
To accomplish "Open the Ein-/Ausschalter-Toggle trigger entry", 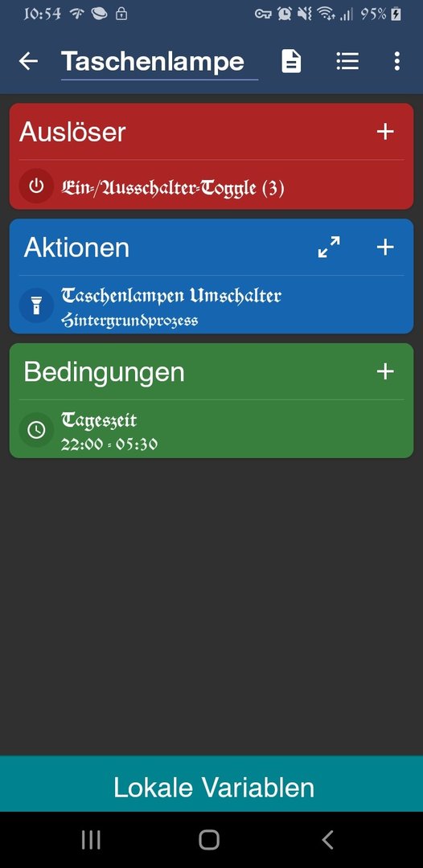I will click(x=211, y=186).
